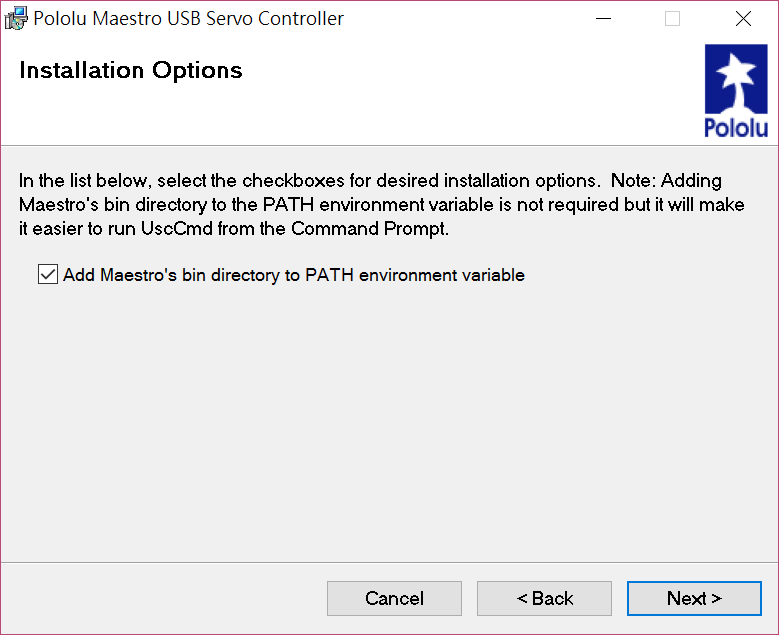Image resolution: width=779 pixels, height=635 pixels.
Task: Click the note paragraph about UscCmd
Action: (x=382, y=204)
